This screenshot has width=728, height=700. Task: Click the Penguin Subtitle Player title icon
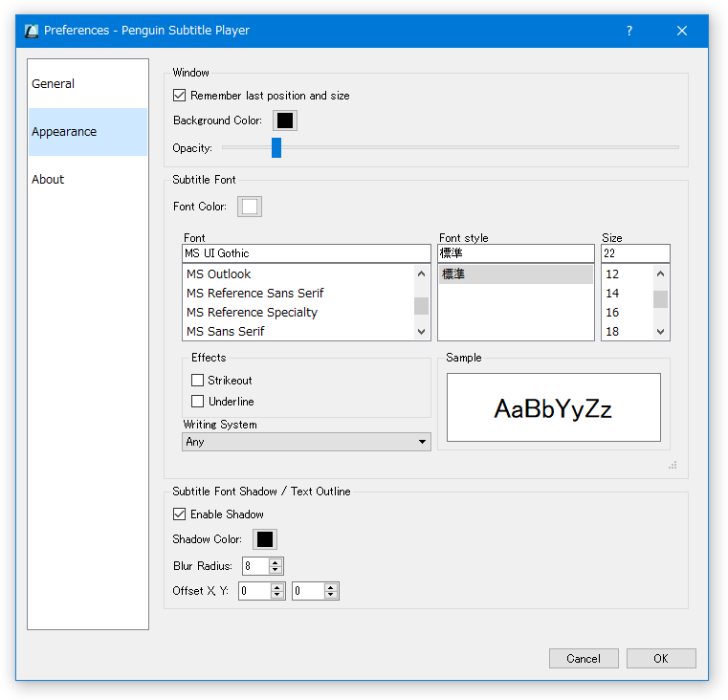pyautogui.click(x=32, y=31)
